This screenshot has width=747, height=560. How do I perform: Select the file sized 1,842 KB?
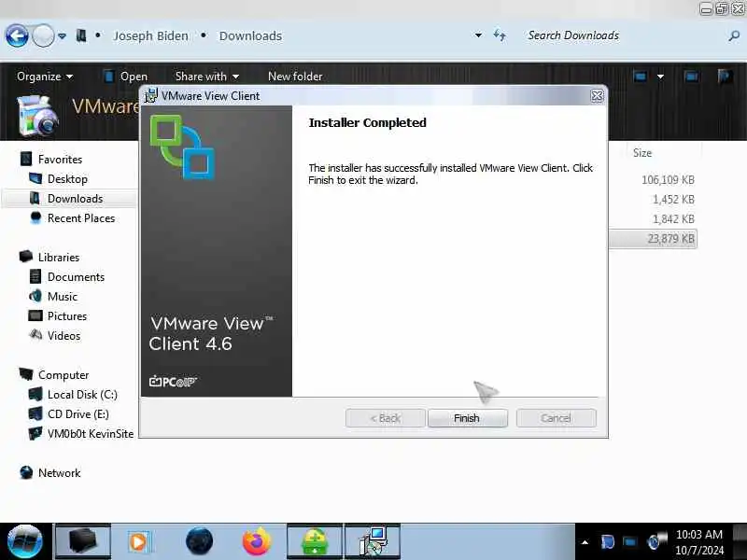click(x=673, y=219)
